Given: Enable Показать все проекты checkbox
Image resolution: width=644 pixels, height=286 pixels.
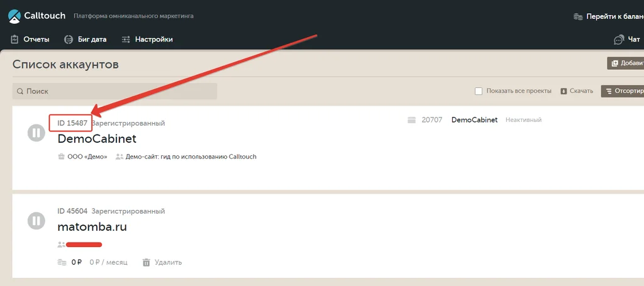Looking at the screenshot, I should tap(479, 91).
